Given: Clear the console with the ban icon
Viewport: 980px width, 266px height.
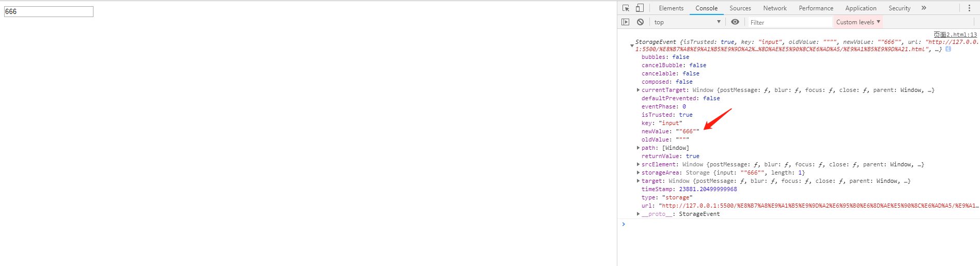Looking at the screenshot, I should [640, 22].
